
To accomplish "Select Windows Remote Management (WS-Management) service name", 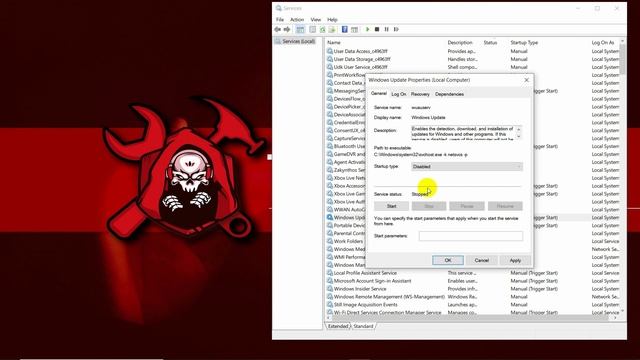I will click(x=389, y=297).
